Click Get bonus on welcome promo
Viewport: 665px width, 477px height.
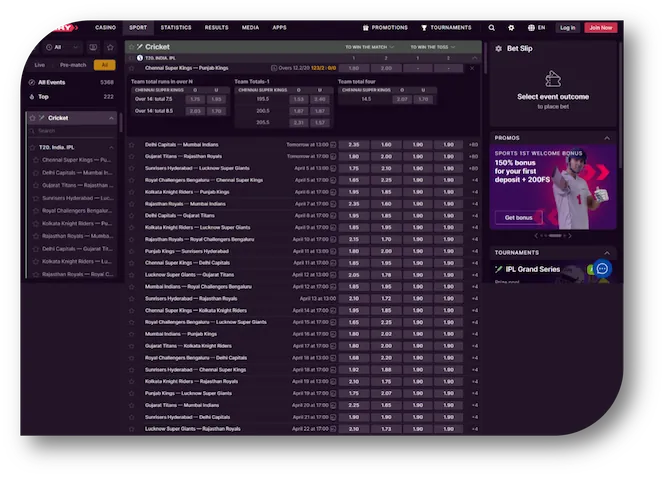[518, 217]
